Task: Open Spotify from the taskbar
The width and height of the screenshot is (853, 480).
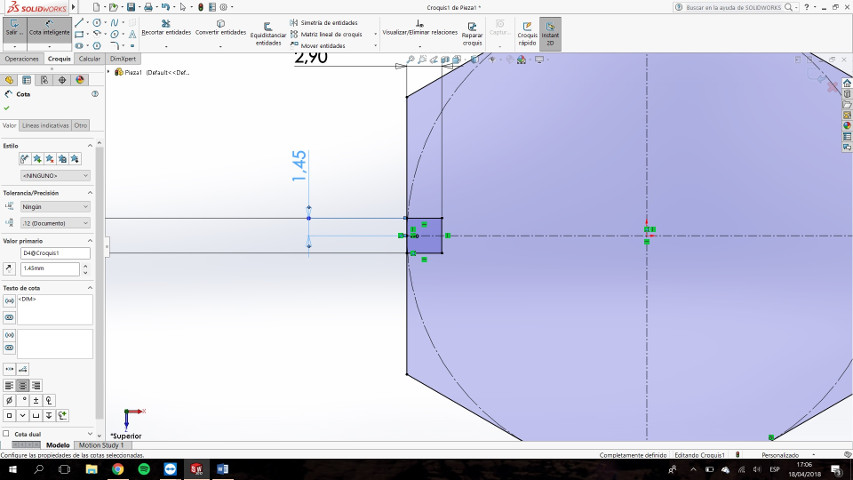Action: coord(144,469)
